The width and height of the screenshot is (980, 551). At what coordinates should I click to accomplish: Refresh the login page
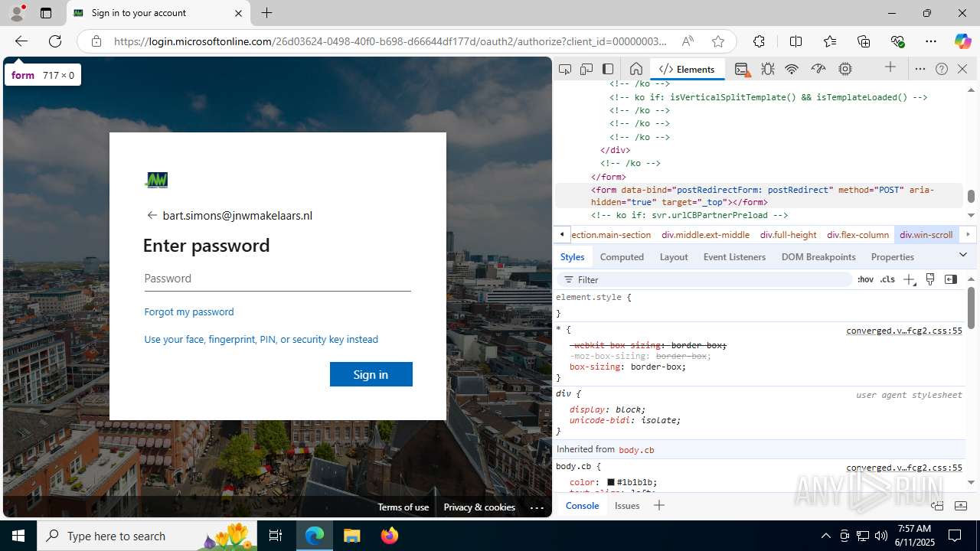coord(55,41)
